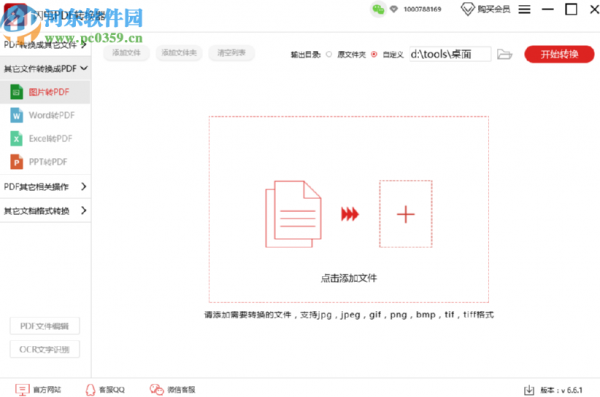Viewport: 600px width, 397px height.
Task: Open 微信客服 link in footer
Action: point(181,390)
